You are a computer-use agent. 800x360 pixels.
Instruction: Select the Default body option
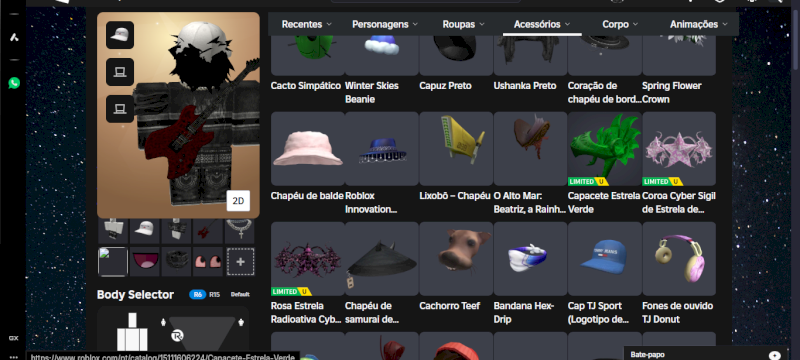click(240, 295)
